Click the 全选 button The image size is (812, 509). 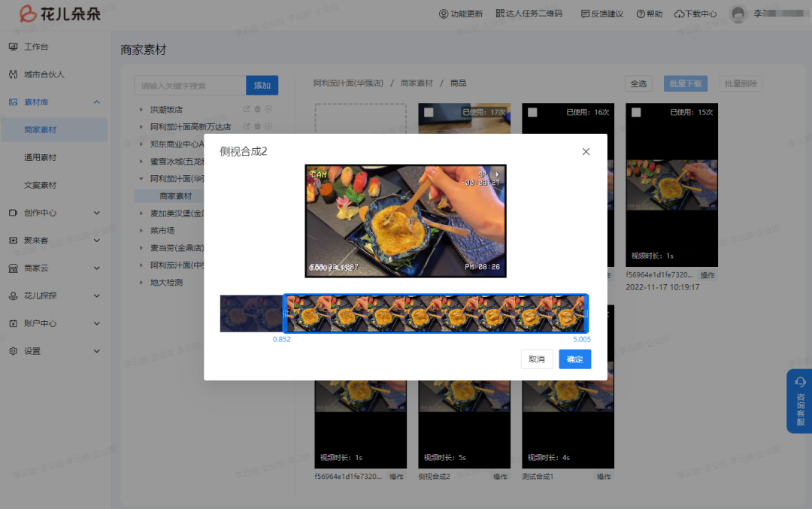click(x=638, y=83)
